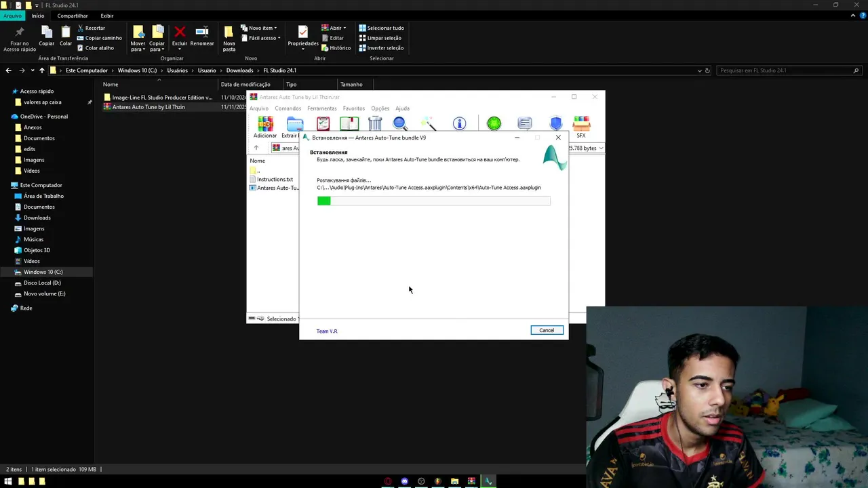Open Disco Local (D:) in the sidebar
The width and height of the screenshot is (868, 488).
[x=42, y=283]
